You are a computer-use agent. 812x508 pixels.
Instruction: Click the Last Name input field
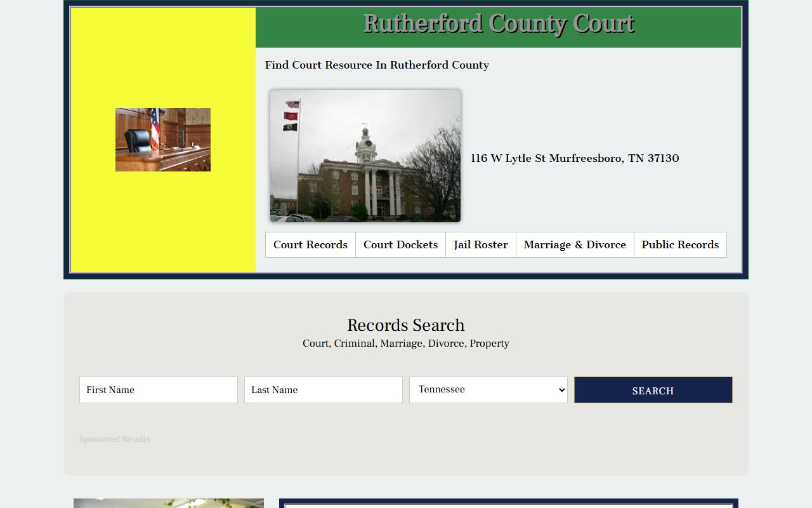[x=324, y=390]
